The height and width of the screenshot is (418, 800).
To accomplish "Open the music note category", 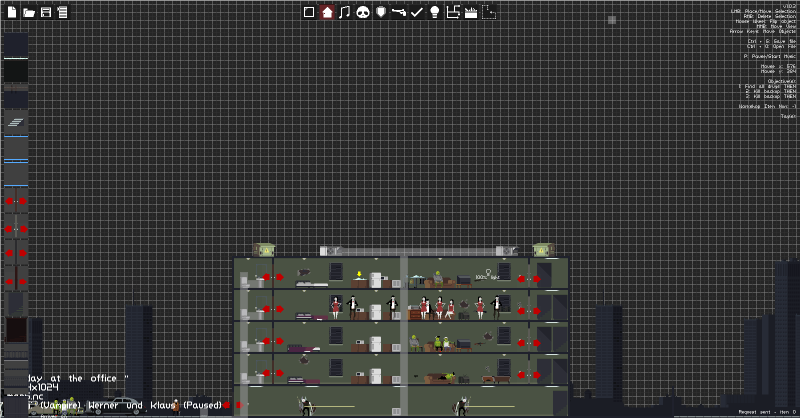I will pyautogui.click(x=345, y=12).
